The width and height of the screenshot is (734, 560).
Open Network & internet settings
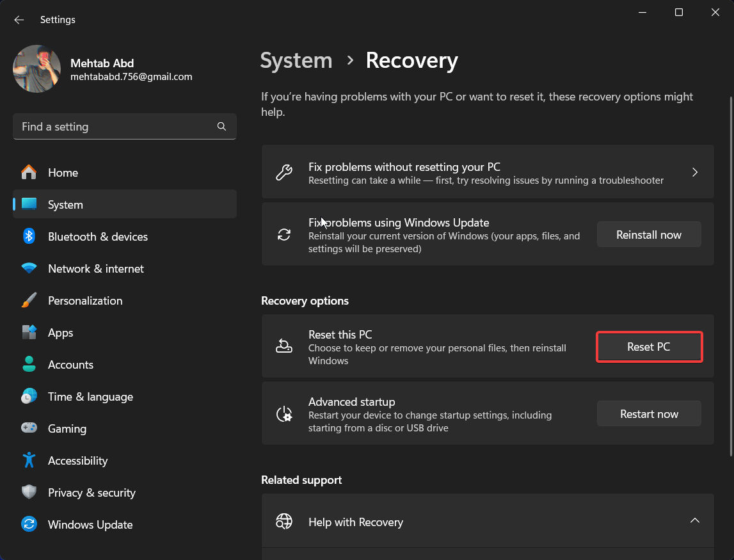point(125,268)
